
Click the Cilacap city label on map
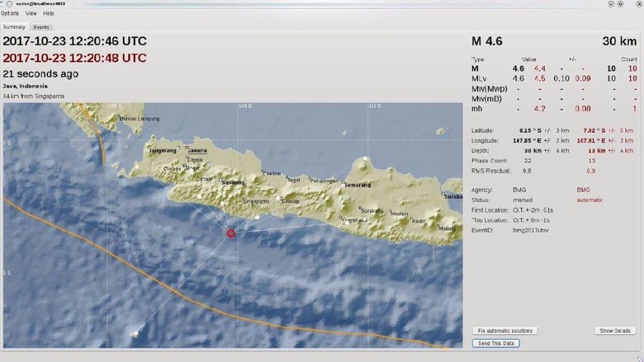(x=291, y=201)
